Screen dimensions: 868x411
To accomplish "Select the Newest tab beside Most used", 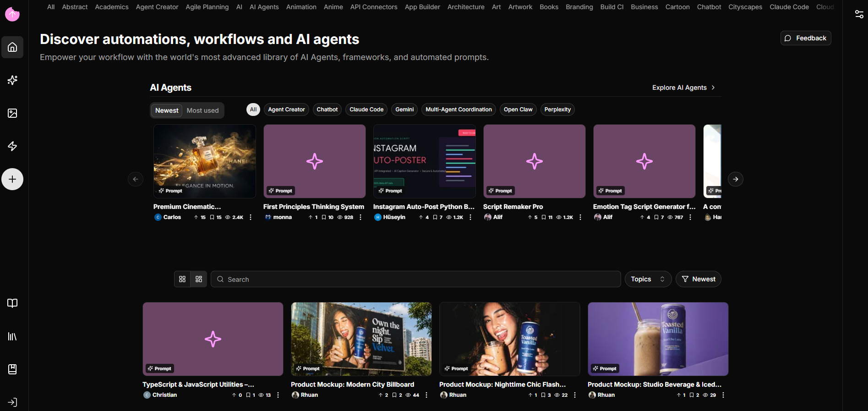I will pyautogui.click(x=167, y=110).
